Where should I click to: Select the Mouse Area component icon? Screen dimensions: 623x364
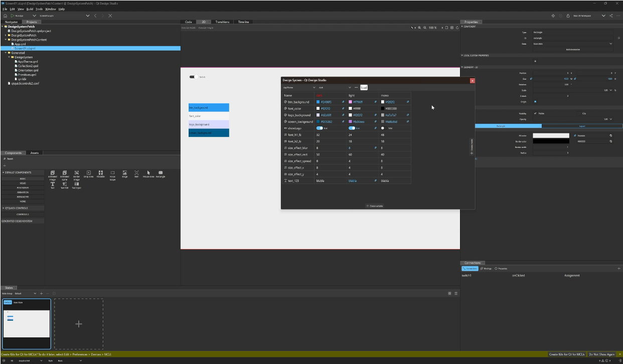(x=148, y=173)
